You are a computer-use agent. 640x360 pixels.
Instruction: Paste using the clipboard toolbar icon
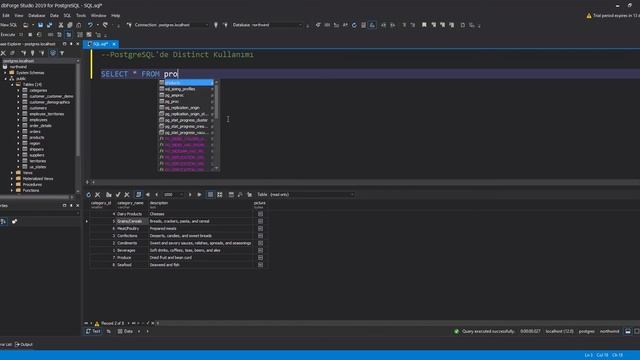[79, 25]
